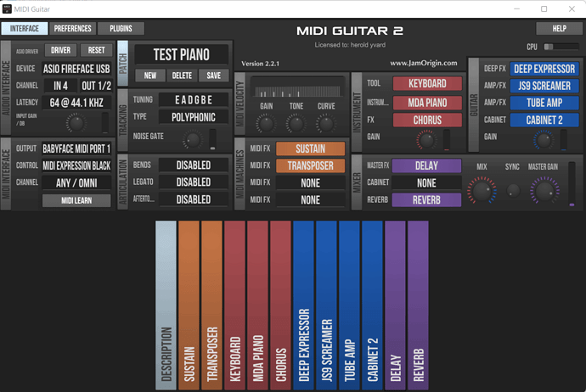586x392 pixels.
Task: Open the PLUGINS tab
Action: point(121,29)
